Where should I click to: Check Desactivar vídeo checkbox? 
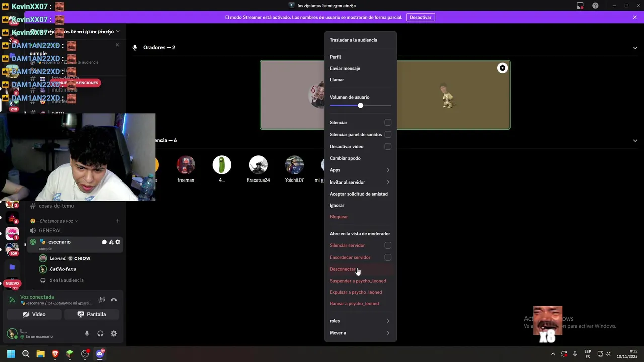coord(388,147)
